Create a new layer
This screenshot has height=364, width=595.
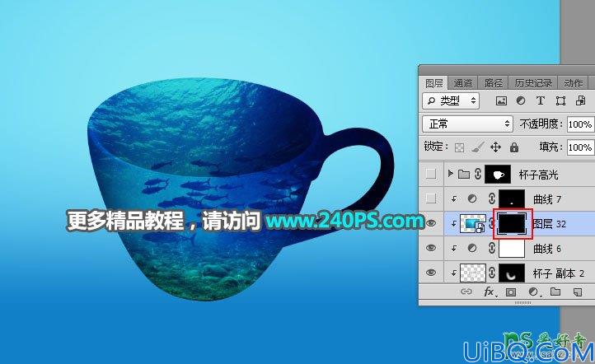(577, 292)
